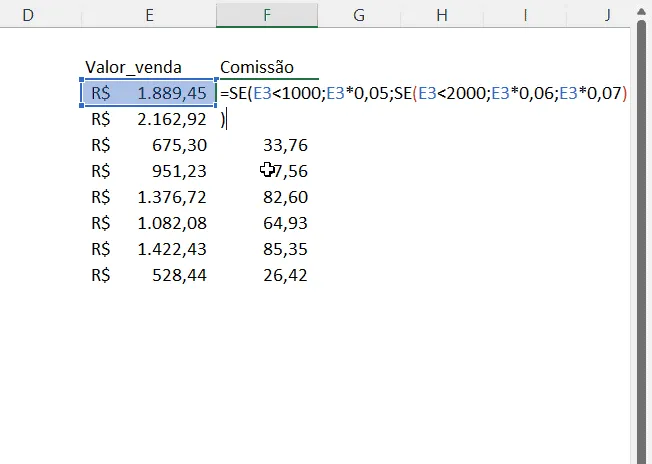Viewport: 652px width, 464px height.
Task: Click commission cell showing 26,42
Action: click(x=267, y=275)
